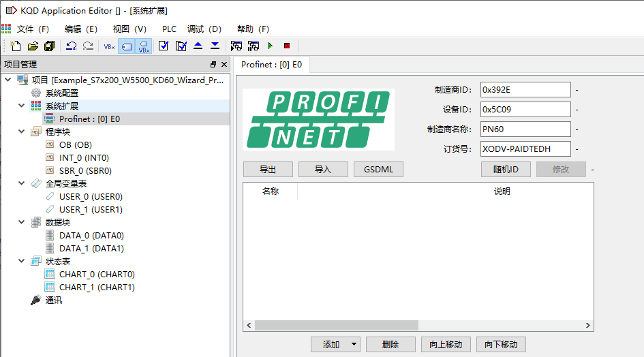Open the 调试 (D) menu
This screenshot has width=644, height=357.
pyautogui.click(x=204, y=29)
